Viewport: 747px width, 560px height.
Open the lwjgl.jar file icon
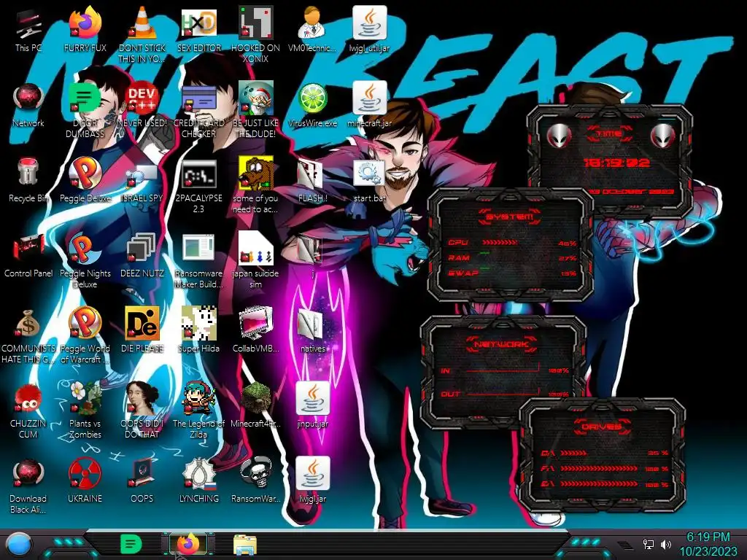(x=312, y=473)
